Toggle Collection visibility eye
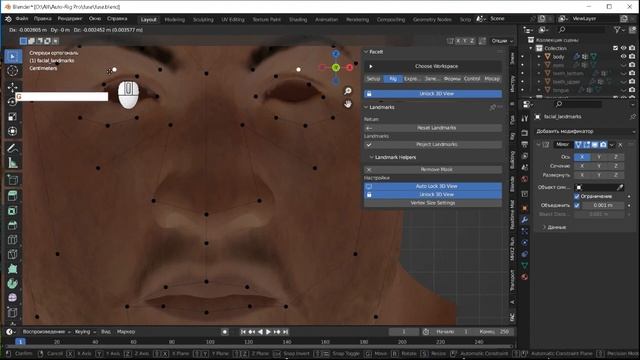 (624, 48)
